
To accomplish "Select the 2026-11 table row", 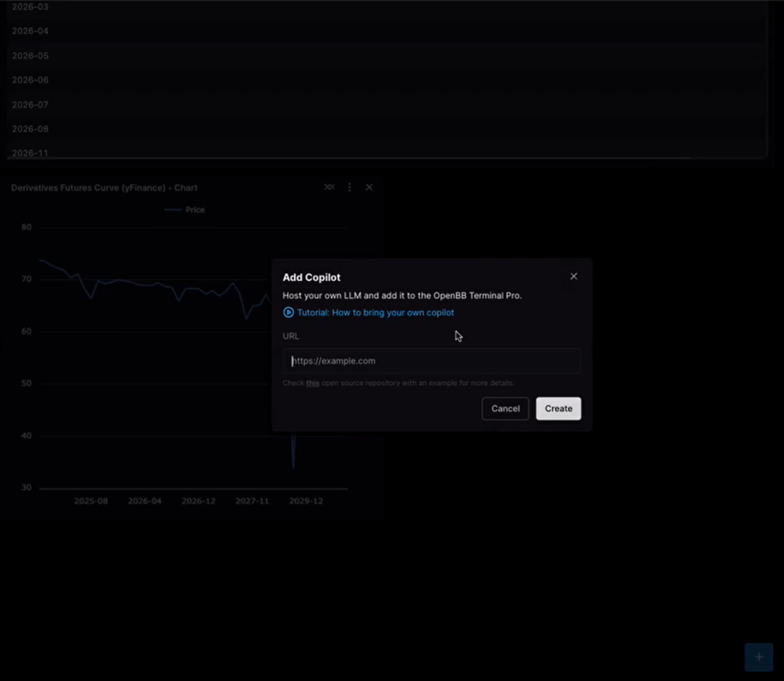I will pyautogui.click(x=388, y=151).
